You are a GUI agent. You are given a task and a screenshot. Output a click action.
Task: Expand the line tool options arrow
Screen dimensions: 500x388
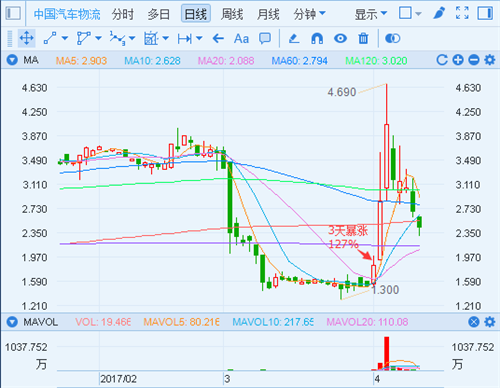click(x=65, y=38)
